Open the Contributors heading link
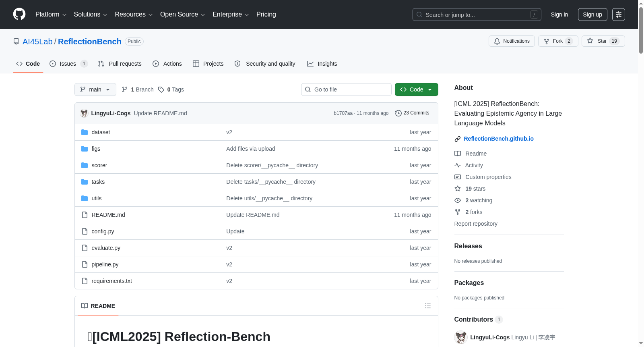The width and height of the screenshot is (644, 347). pyautogui.click(x=474, y=320)
